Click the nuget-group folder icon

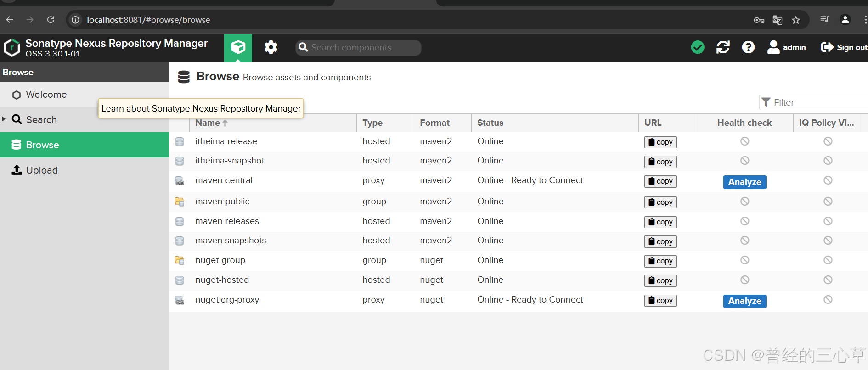(x=180, y=260)
